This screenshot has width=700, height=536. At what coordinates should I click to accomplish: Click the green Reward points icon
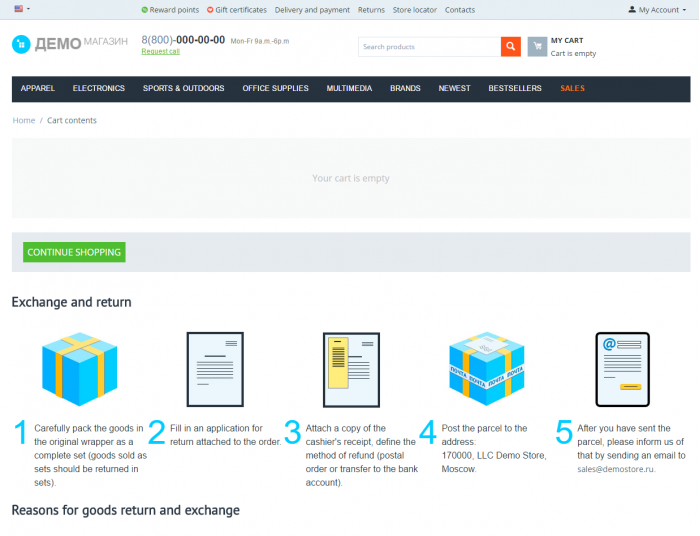coord(145,10)
